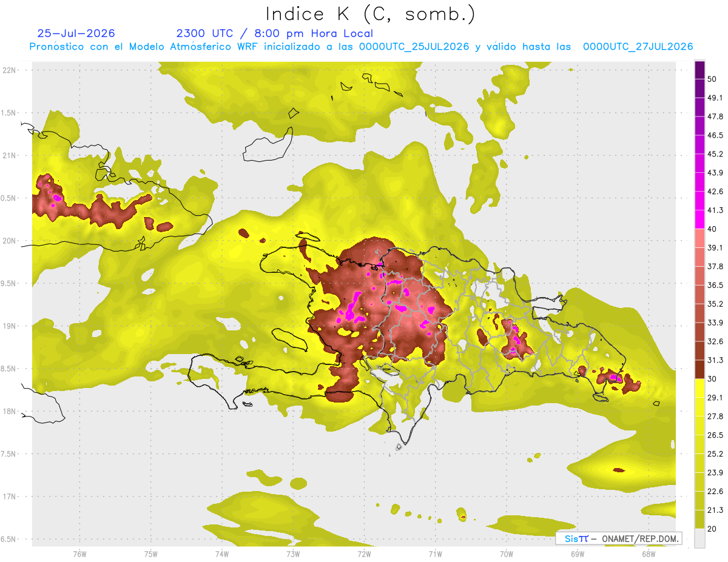Click legend value "25.2"
This screenshot has width=728, height=562.
pyautogui.click(x=715, y=453)
